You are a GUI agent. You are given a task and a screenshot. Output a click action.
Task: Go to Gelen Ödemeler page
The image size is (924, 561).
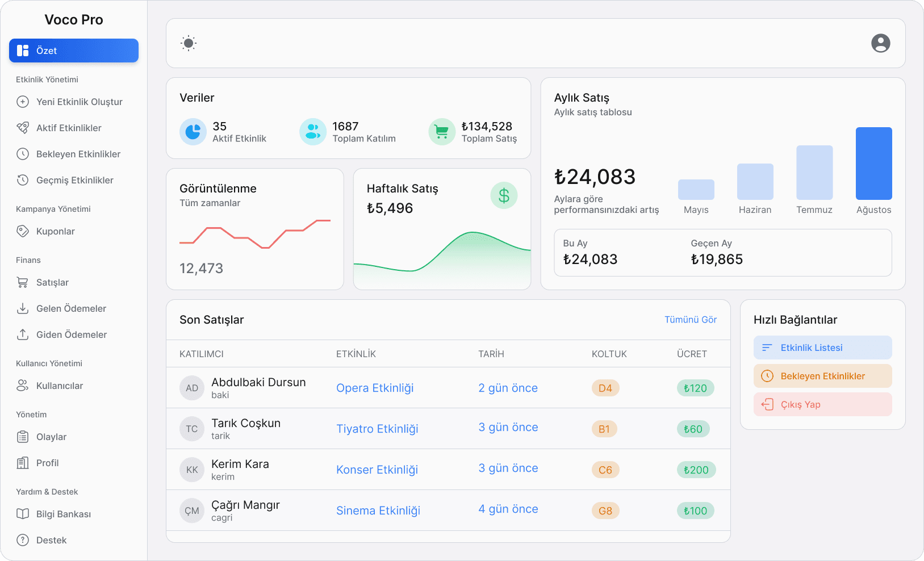(71, 308)
